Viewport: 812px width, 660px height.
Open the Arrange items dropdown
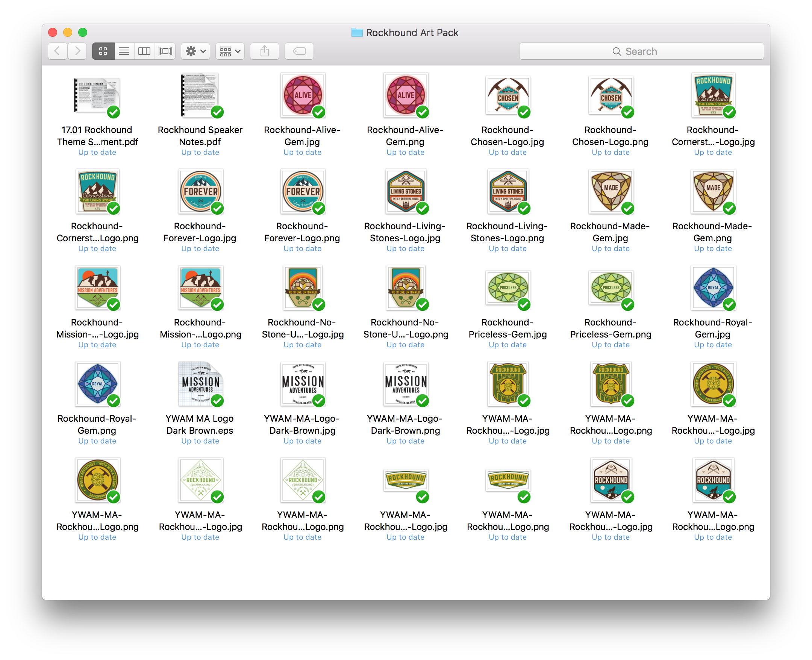tap(230, 51)
